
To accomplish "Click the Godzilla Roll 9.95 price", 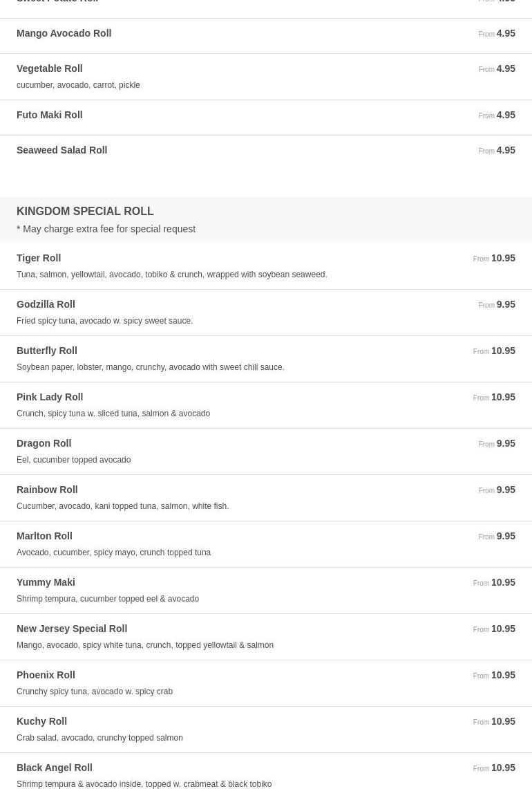I will click(505, 304).
